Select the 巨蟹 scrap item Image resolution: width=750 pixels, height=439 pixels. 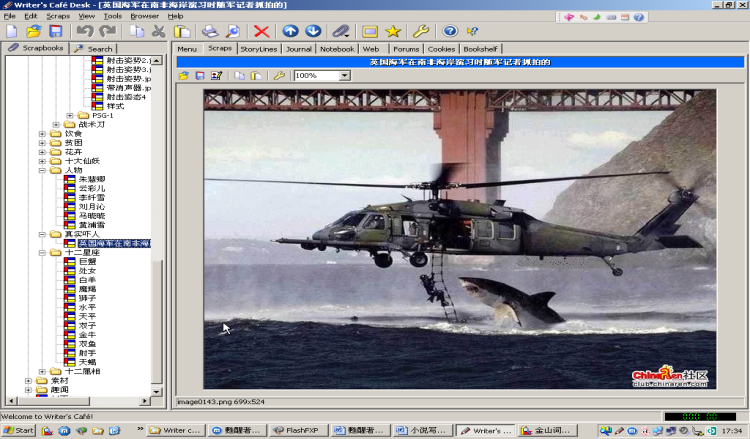88,262
